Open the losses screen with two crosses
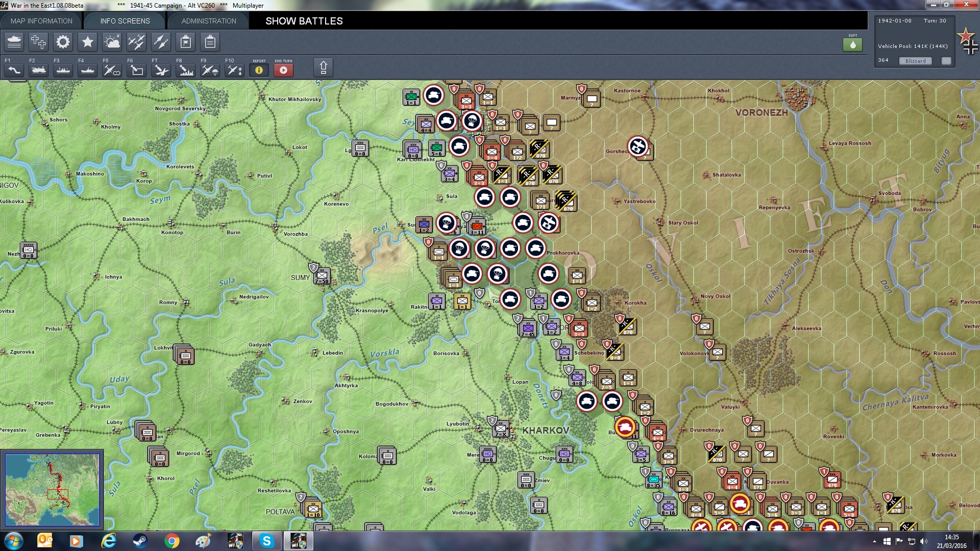 coord(38,42)
